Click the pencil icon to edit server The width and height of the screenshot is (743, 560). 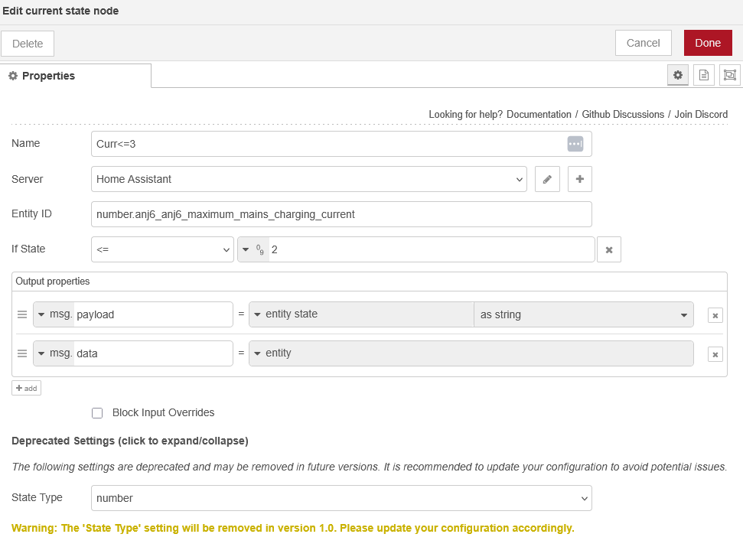click(547, 179)
